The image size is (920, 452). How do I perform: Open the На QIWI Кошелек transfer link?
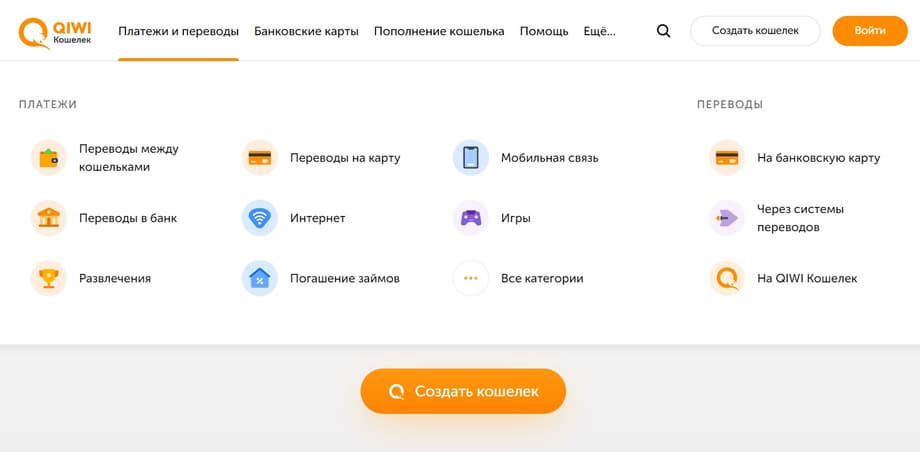point(807,278)
